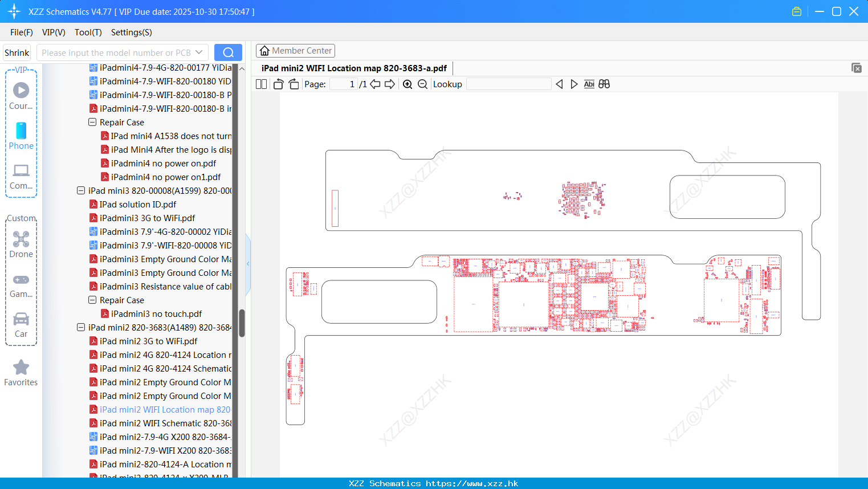
Task: Go to the next page arrow
Action: (x=390, y=84)
